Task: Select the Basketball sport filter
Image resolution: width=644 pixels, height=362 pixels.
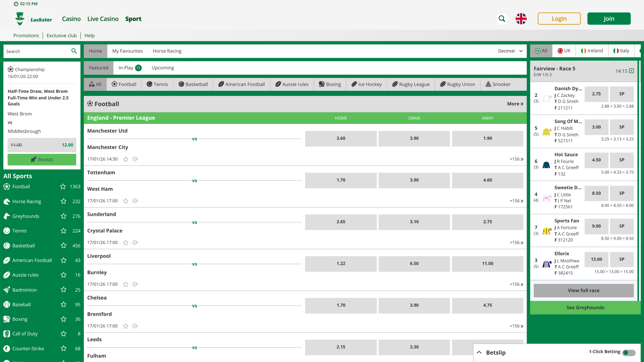Action: pyautogui.click(x=193, y=84)
